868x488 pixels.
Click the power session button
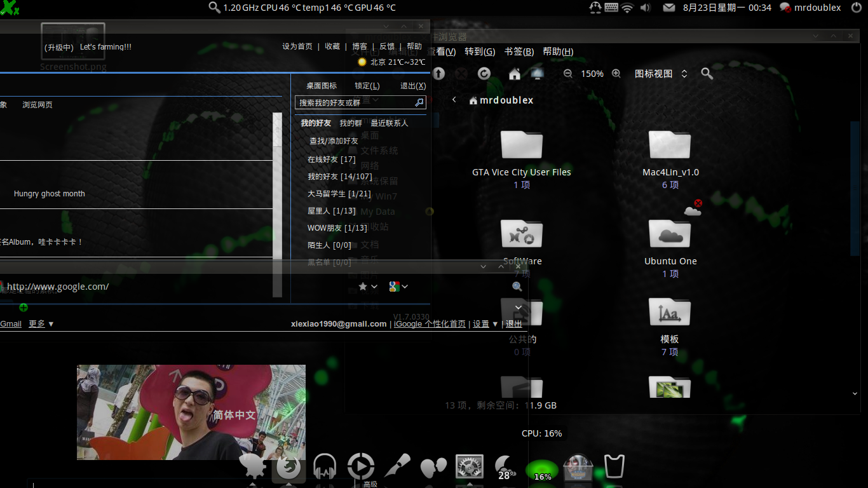(x=857, y=8)
